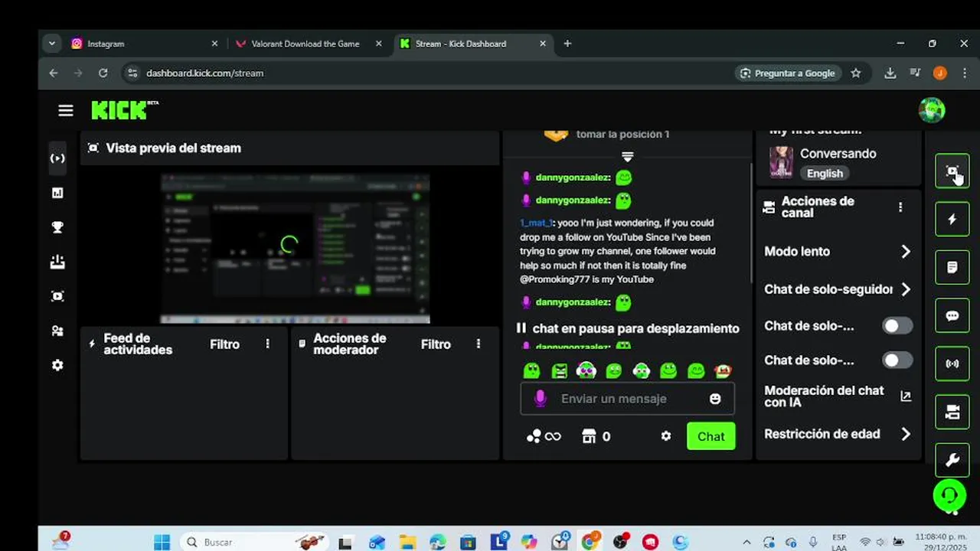
Task: Open the trophy achievements icon in the left sidebar
Action: point(57,227)
